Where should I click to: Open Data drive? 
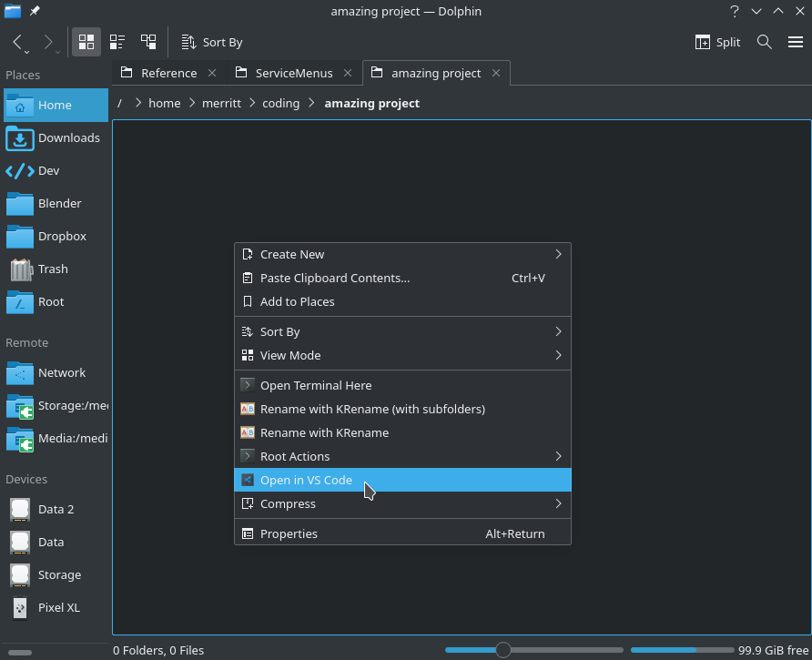point(56,542)
